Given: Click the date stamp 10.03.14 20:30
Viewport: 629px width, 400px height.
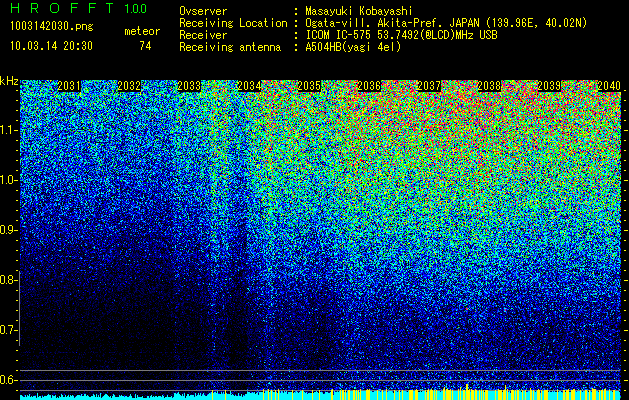Looking at the screenshot, I should coord(51,46).
